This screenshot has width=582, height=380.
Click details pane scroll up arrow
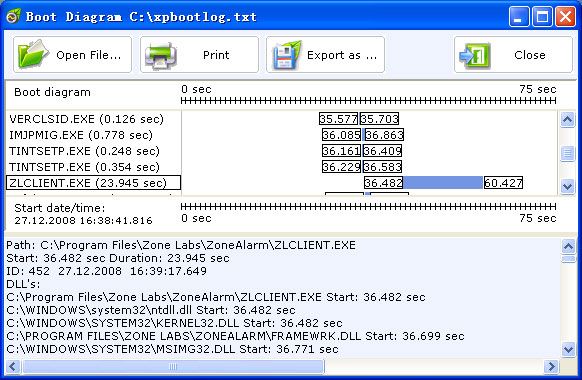tap(569, 246)
